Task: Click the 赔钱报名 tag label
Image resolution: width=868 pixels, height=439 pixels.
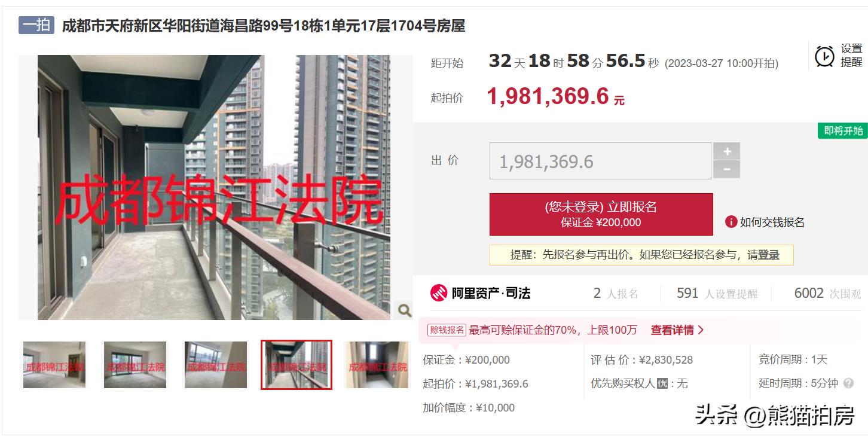Action: [447, 330]
